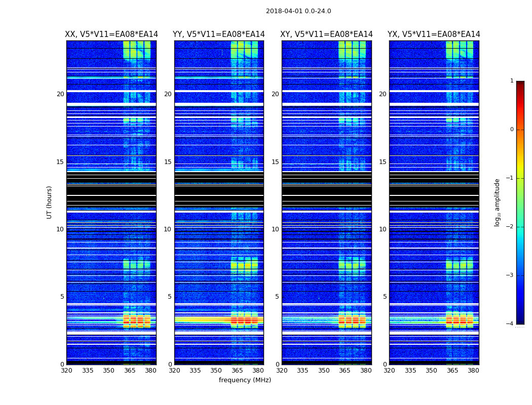Click the "log10 amplitude" colorbar label

(498, 202)
